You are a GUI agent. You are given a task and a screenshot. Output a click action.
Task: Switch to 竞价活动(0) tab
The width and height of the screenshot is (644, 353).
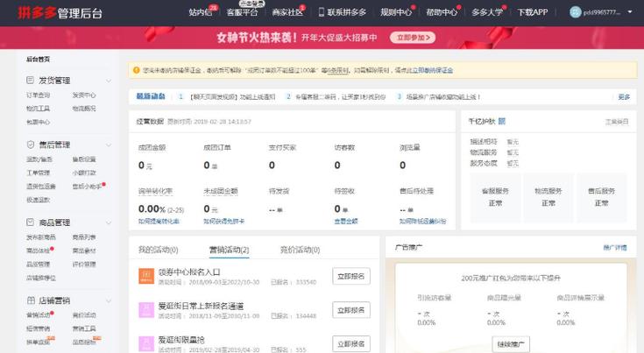pos(300,250)
